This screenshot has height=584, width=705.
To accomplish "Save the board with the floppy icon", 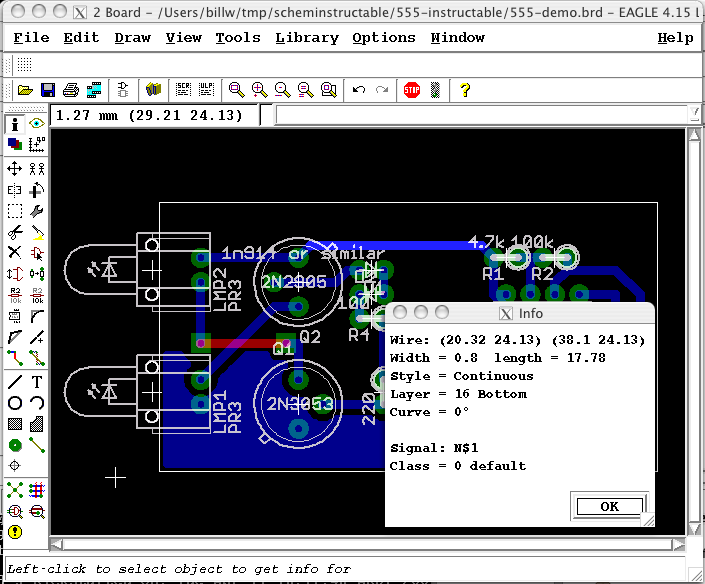I will [x=48, y=90].
